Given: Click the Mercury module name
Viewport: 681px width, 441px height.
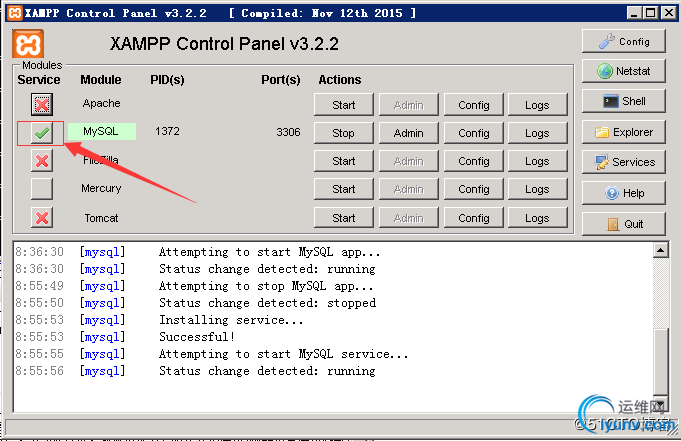Looking at the screenshot, I should 101,189.
